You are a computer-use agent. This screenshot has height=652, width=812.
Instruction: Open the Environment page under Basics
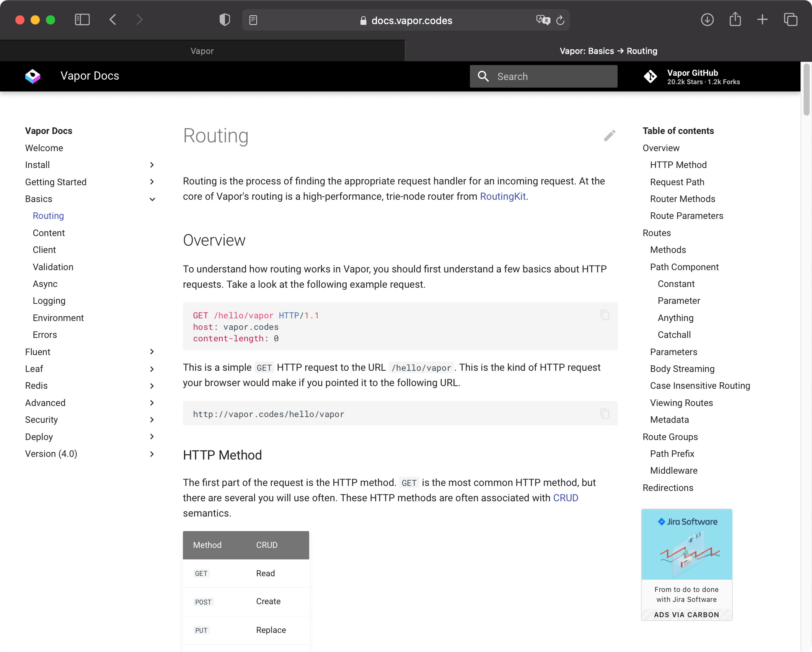pos(58,318)
